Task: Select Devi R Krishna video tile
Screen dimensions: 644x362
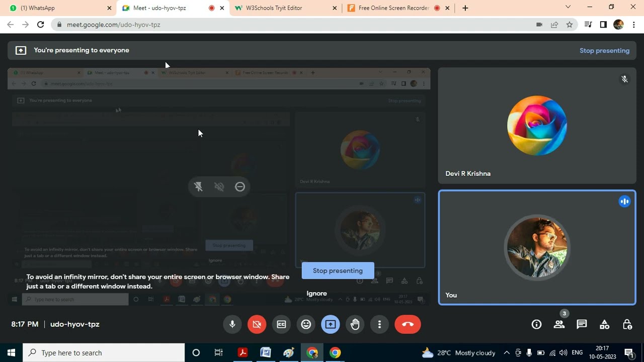Action: point(537,126)
